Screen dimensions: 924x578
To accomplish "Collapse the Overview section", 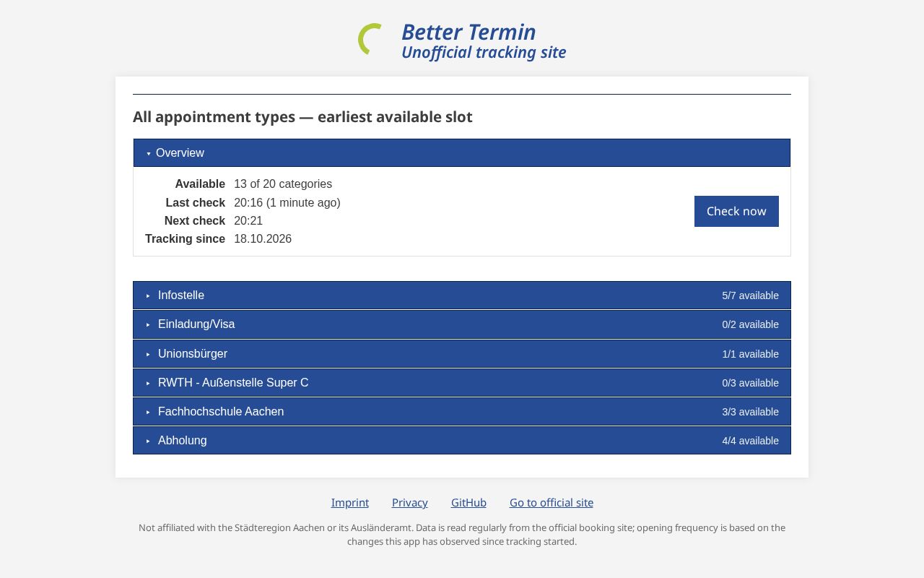I will pos(462,153).
